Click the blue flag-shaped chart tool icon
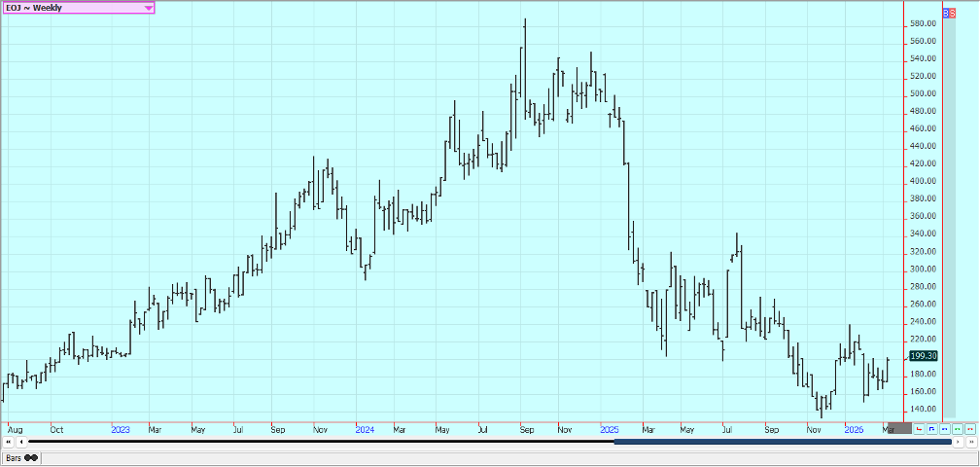The image size is (980, 467). click(x=932, y=428)
